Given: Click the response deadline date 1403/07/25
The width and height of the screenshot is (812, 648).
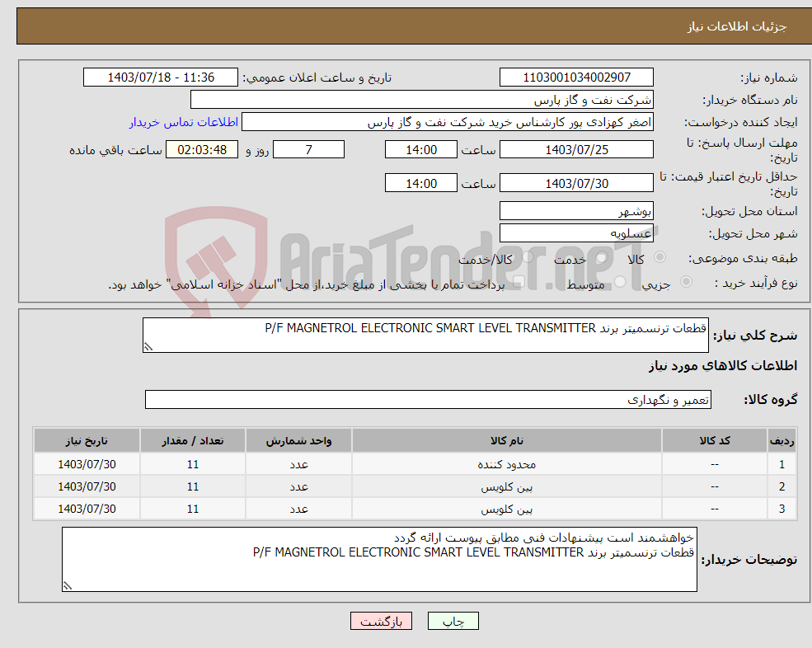Looking at the screenshot, I should pyautogui.click(x=576, y=150).
